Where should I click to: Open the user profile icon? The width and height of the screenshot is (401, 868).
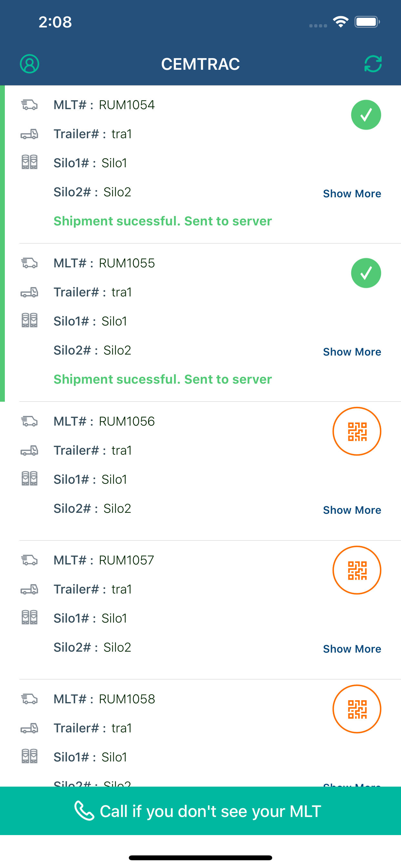point(30,64)
